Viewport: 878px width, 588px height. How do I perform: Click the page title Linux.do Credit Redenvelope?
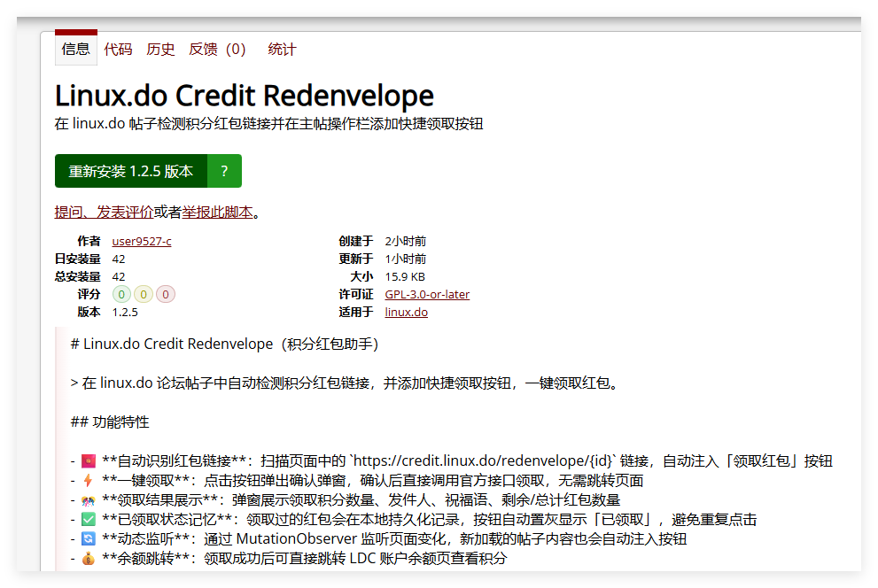pos(245,96)
